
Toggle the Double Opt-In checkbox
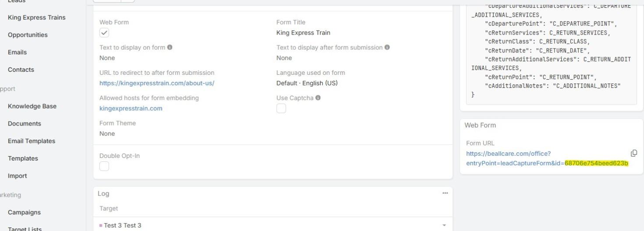pos(104,166)
